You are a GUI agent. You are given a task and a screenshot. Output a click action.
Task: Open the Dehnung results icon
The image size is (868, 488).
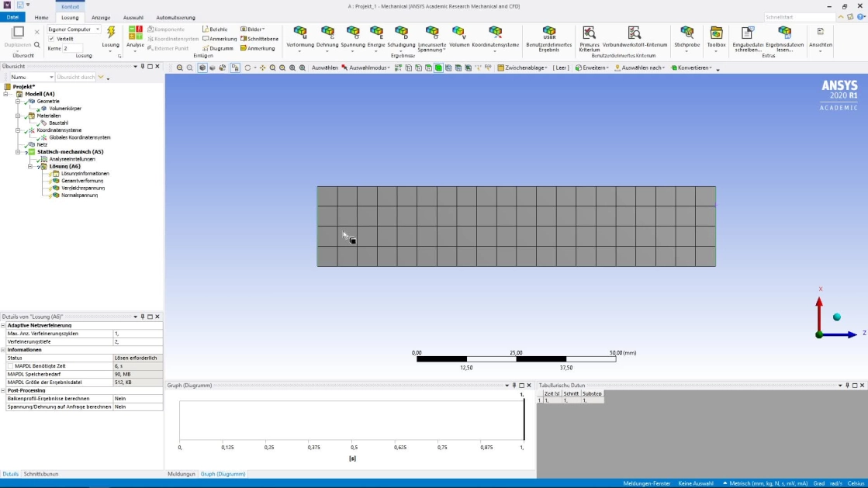coord(327,33)
